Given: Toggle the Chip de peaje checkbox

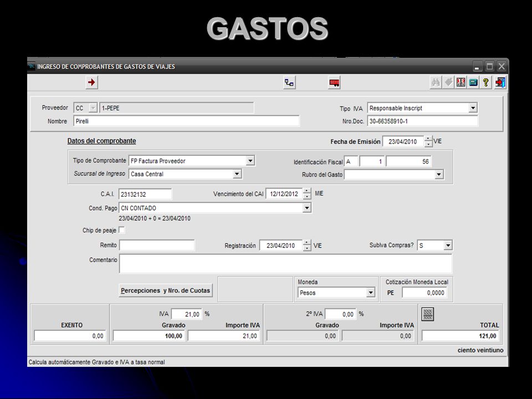Looking at the screenshot, I should pos(121,230).
